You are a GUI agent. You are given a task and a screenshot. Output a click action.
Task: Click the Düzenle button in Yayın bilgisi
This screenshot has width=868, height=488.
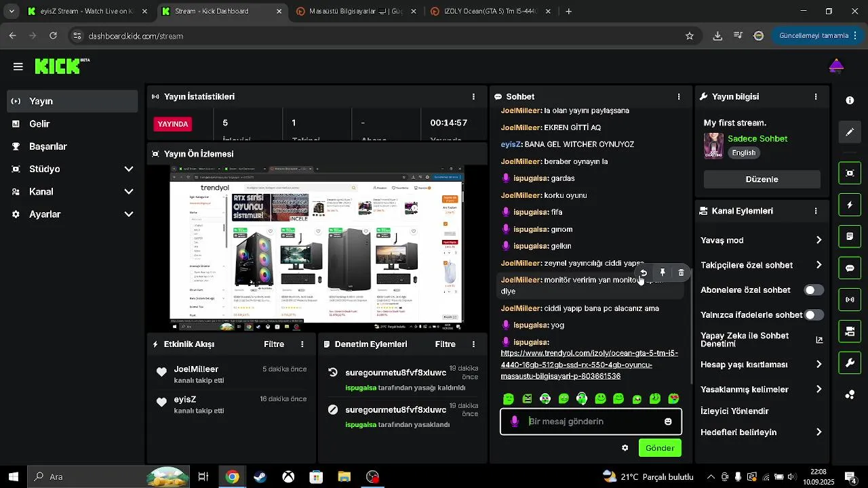pos(762,180)
